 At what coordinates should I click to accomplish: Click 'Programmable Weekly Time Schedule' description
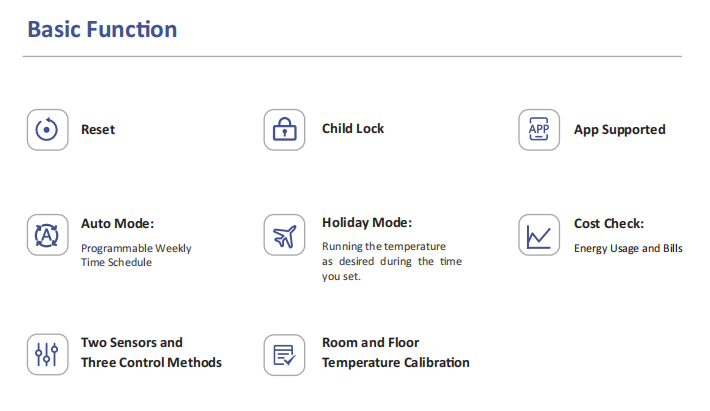(136, 255)
